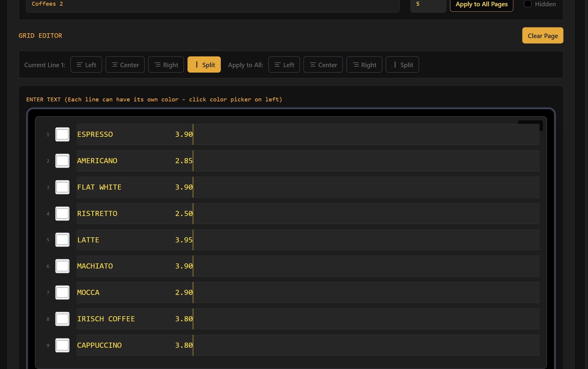Open color picker for AMERICANO line

pos(62,161)
